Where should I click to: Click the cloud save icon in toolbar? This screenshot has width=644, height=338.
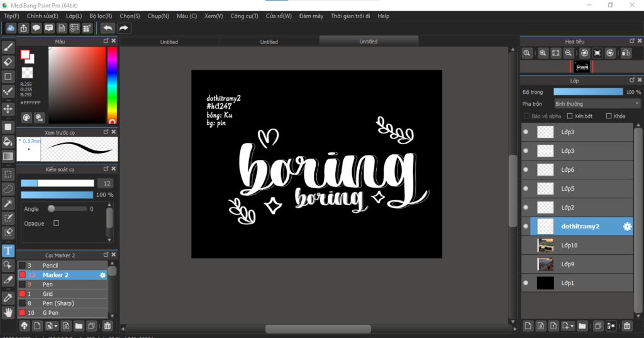coord(11,28)
